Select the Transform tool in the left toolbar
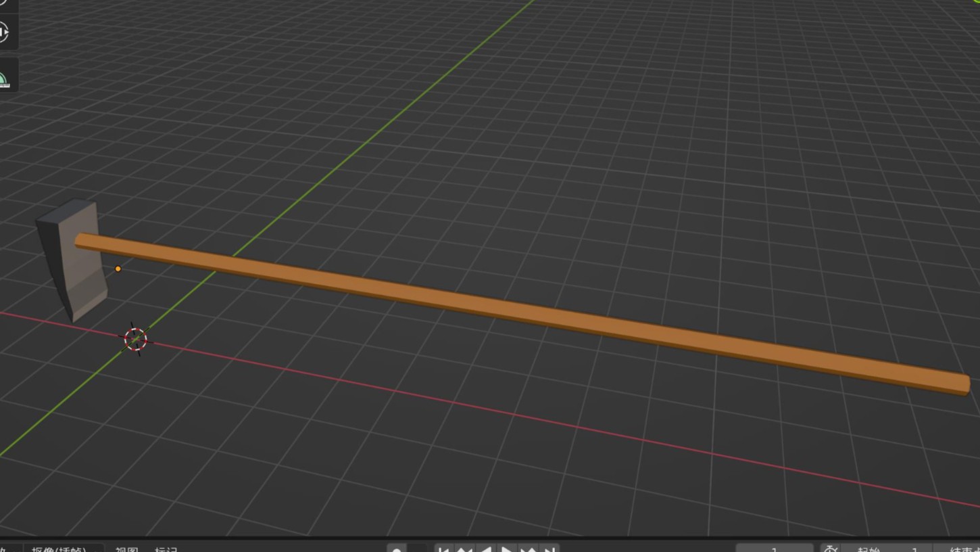 pos(4,32)
